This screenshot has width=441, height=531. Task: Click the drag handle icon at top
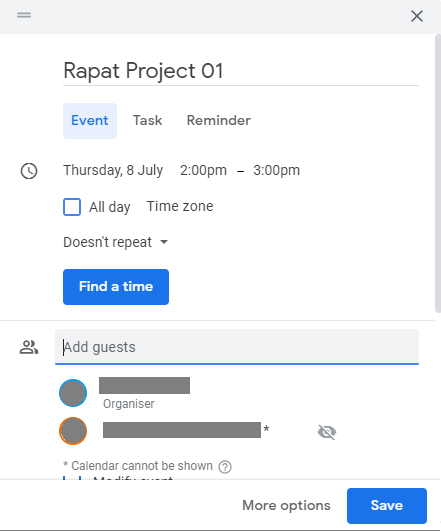point(24,15)
